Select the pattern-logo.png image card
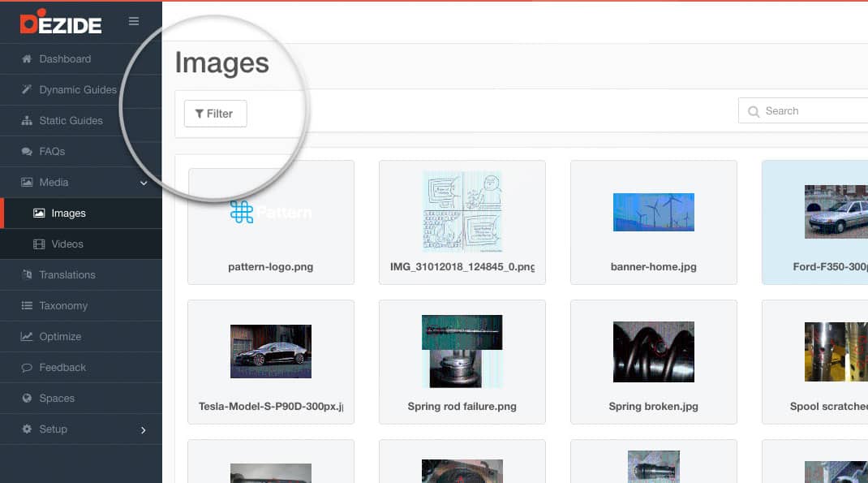Viewport: 868px width, 483px height. coord(271,222)
